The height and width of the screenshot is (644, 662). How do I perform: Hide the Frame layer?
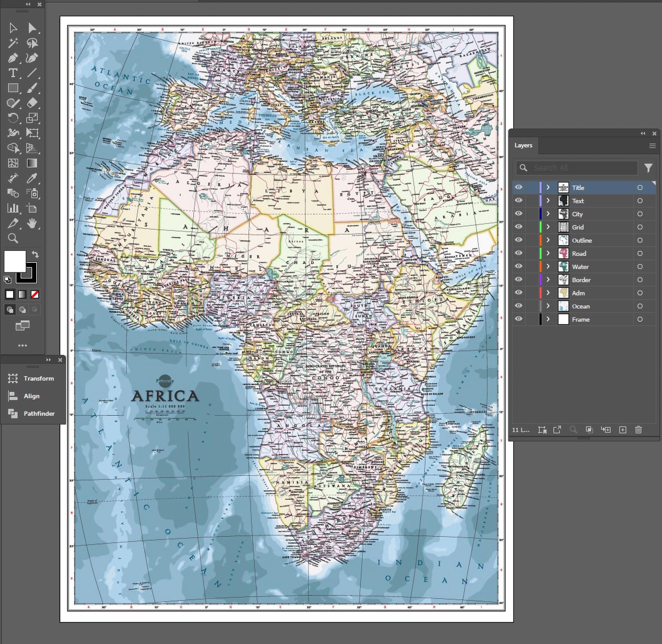click(519, 319)
